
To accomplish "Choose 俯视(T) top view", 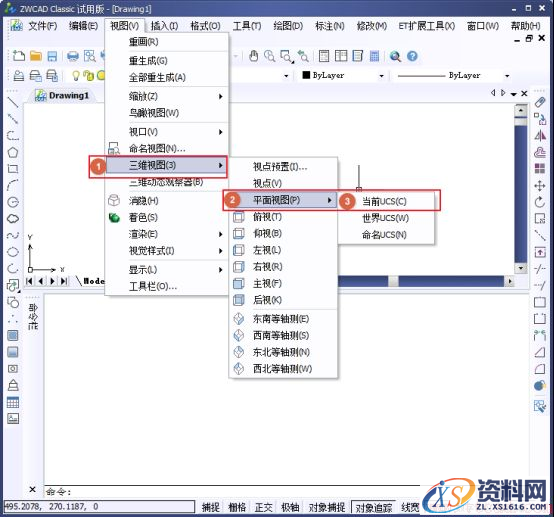I will tap(283, 217).
